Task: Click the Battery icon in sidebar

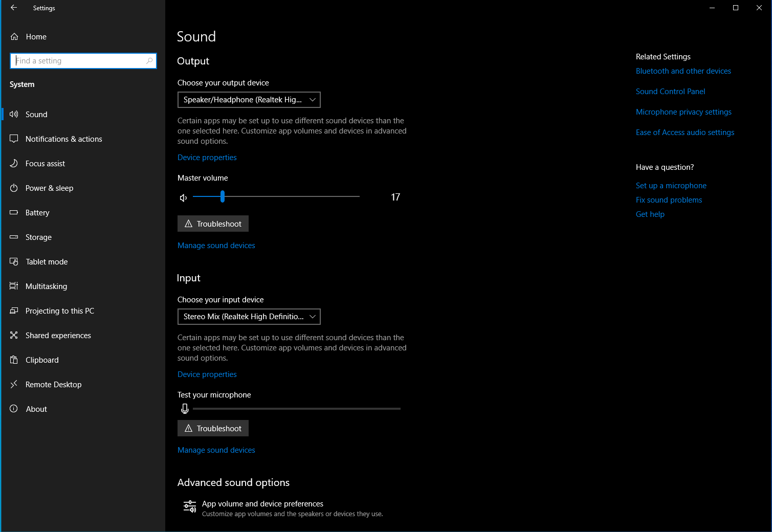Action: (x=14, y=212)
